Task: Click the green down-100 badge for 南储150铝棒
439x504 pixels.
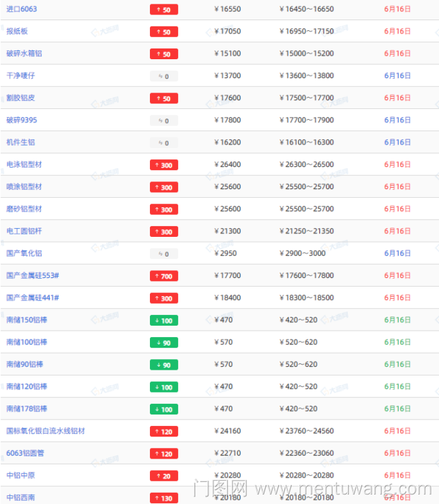Action: (x=164, y=321)
